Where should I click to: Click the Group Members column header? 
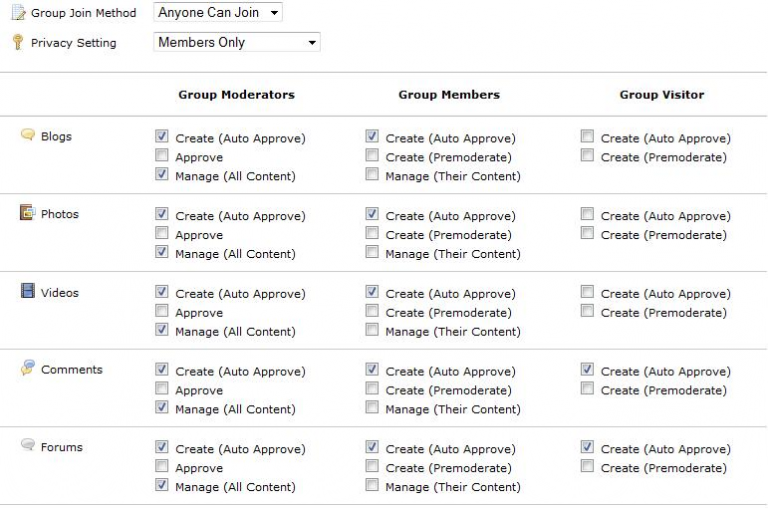pos(449,95)
